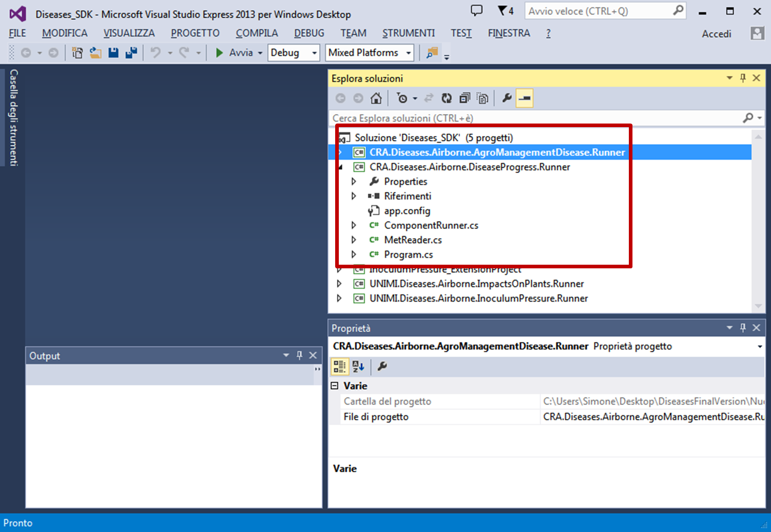Click the New Project icon
Viewport: 771px width, 532px height.
(77, 53)
